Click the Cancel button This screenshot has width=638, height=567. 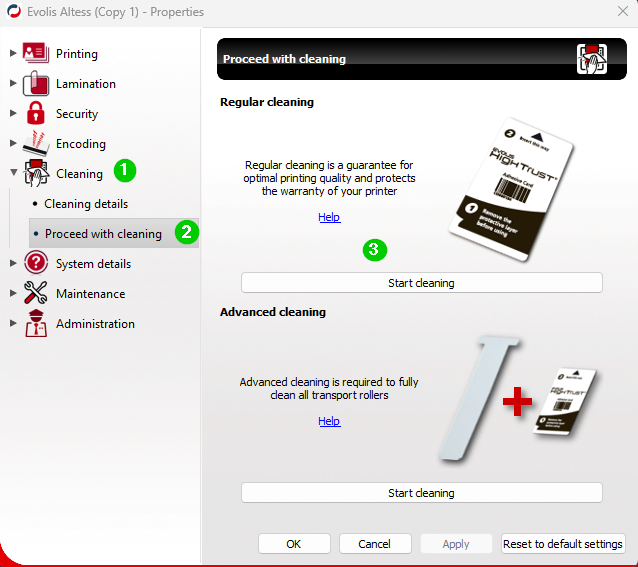375,544
